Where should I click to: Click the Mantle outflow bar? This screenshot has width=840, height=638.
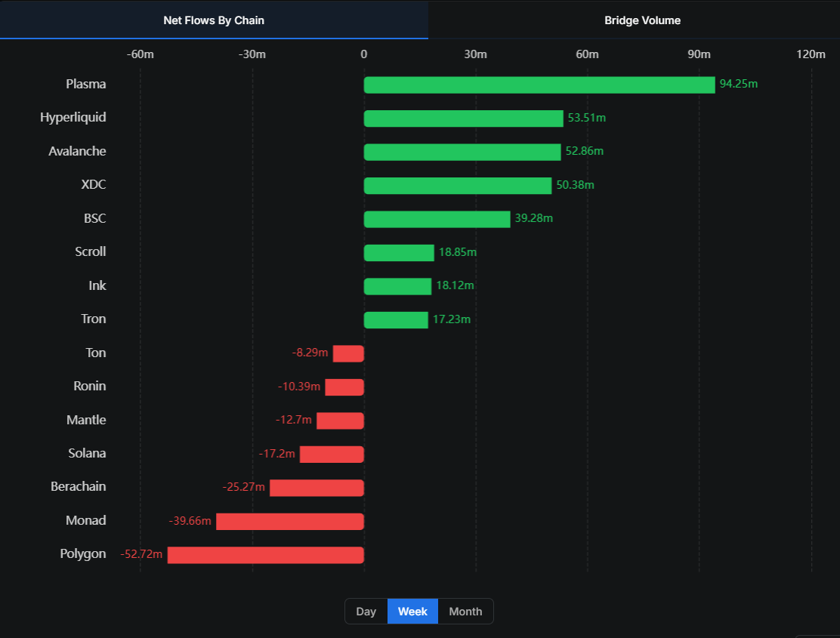[340, 421]
